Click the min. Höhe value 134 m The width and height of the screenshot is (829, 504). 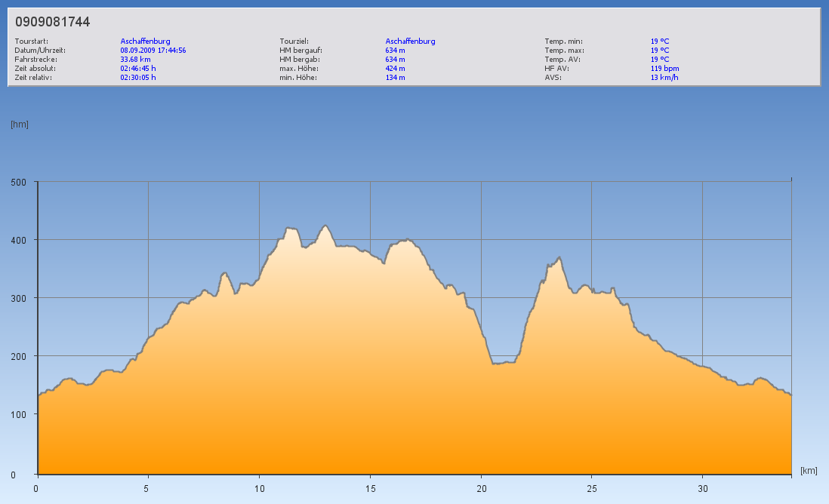click(x=395, y=78)
